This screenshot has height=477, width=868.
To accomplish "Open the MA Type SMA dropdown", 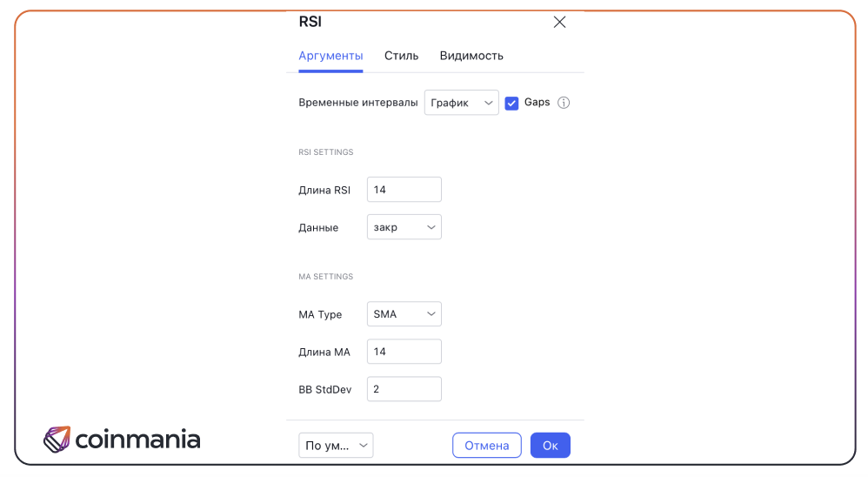I will click(404, 314).
